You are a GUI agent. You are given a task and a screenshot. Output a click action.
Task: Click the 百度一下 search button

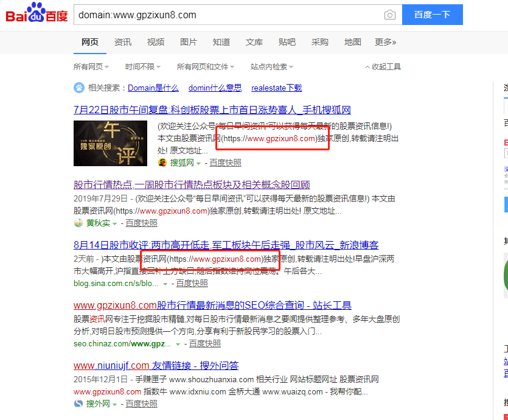tap(432, 15)
